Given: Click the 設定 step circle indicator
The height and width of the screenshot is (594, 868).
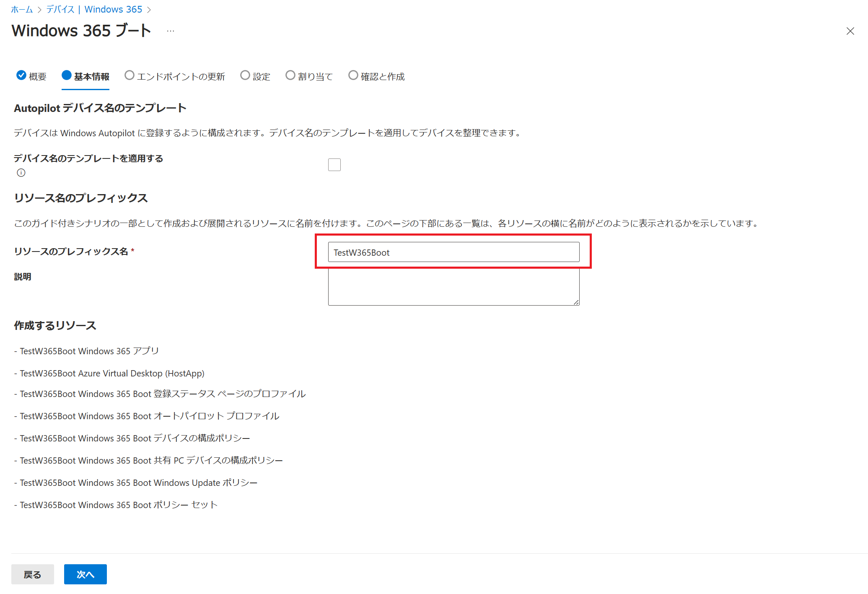Looking at the screenshot, I should (x=245, y=75).
